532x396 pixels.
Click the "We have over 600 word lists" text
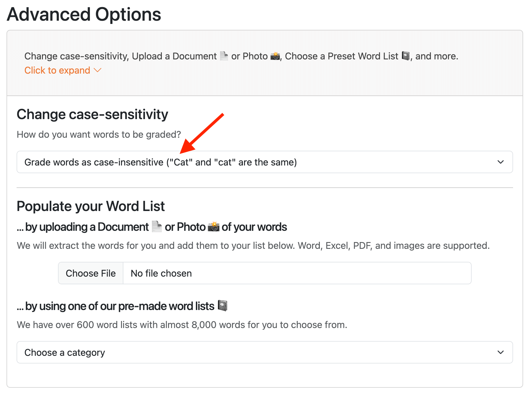tap(182, 325)
